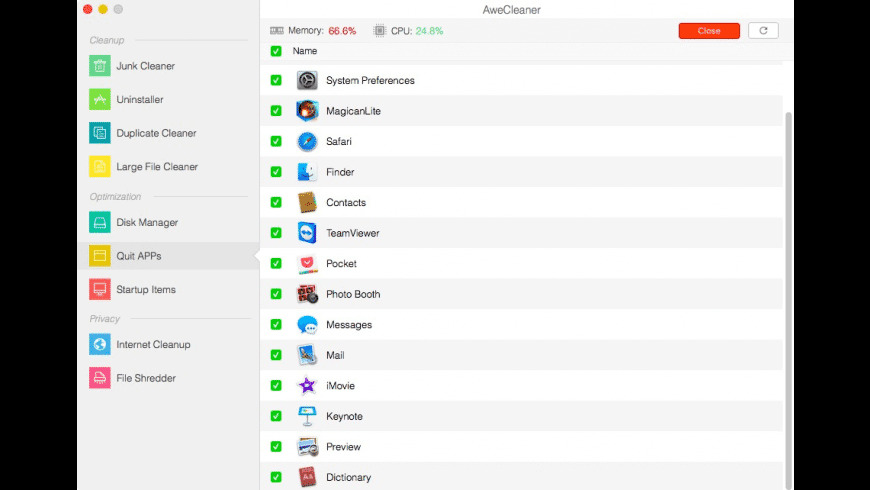Select the Startup Items icon

[99, 290]
